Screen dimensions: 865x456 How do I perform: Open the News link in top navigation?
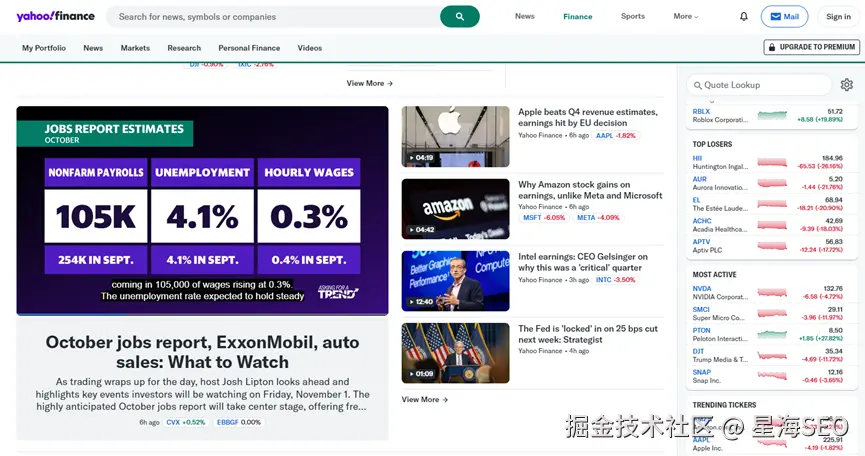coord(525,17)
